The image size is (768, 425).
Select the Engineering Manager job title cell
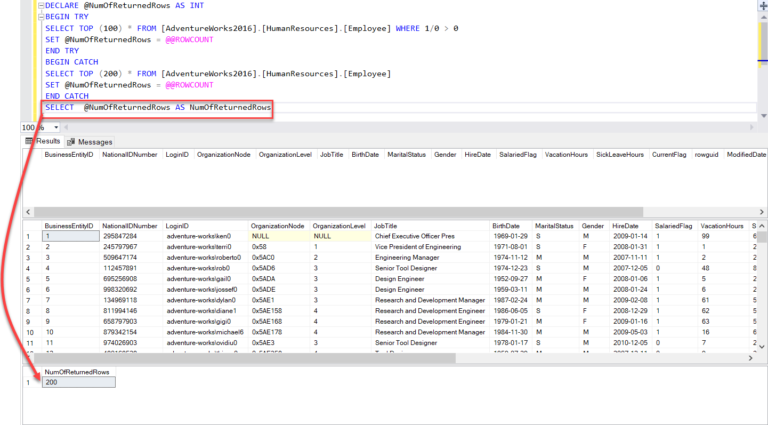click(x=431, y=258)
